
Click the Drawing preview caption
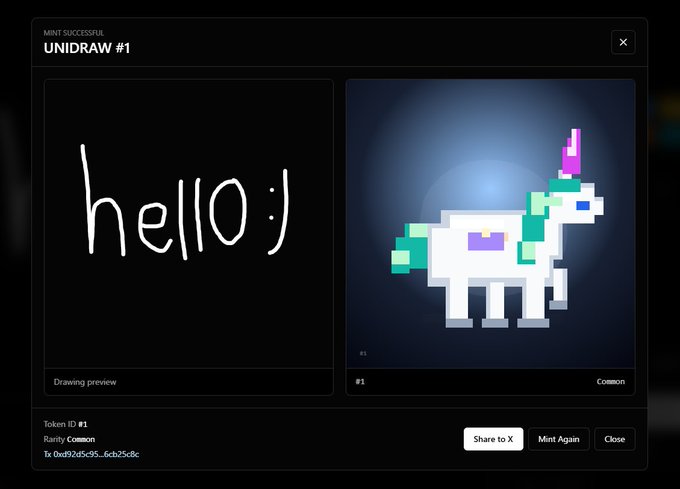[x=85, y=382]
